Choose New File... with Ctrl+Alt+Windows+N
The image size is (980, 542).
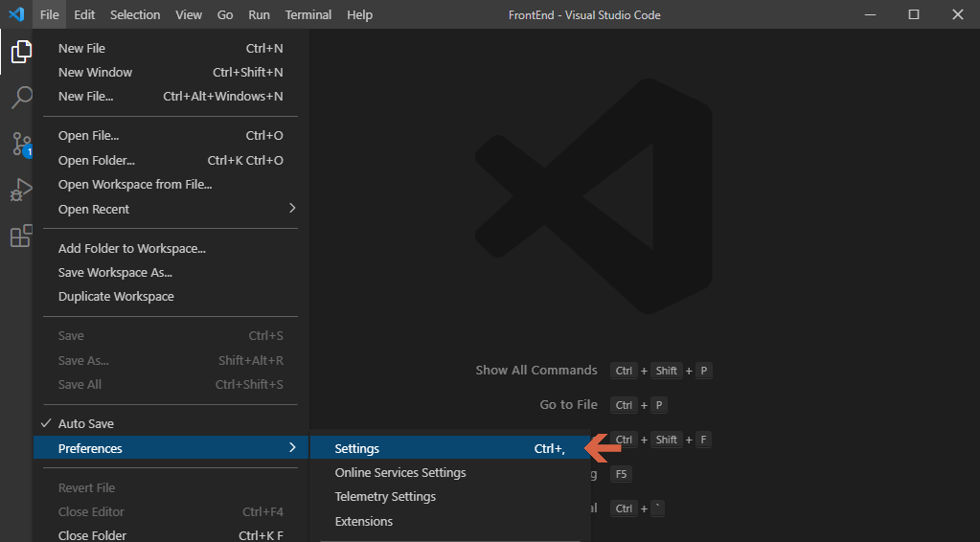171,96
